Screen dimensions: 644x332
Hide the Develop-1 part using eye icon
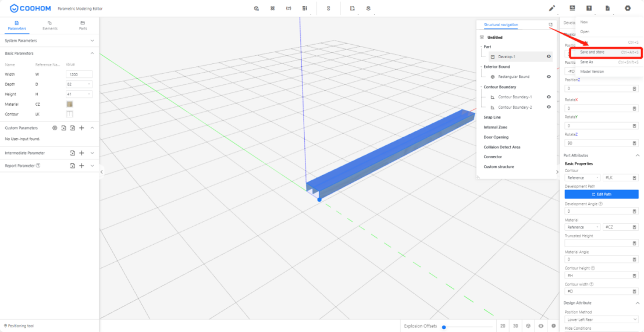pyautogui.click(x=549, y=56)
